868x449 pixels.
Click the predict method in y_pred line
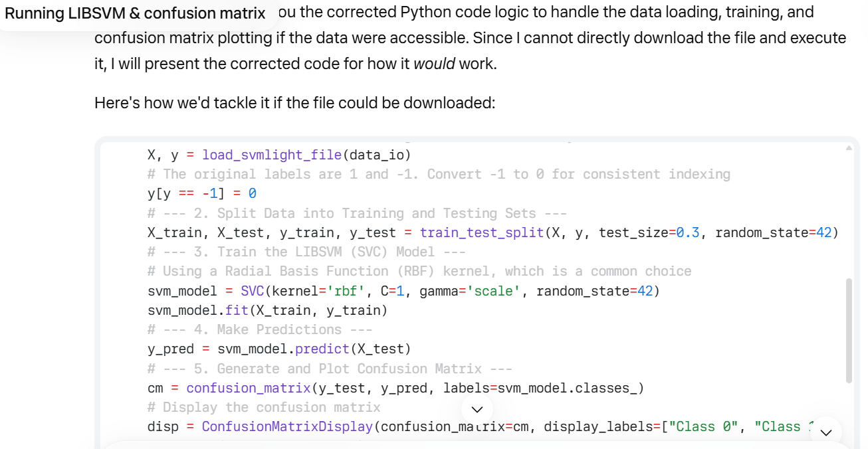click(322, 349)
